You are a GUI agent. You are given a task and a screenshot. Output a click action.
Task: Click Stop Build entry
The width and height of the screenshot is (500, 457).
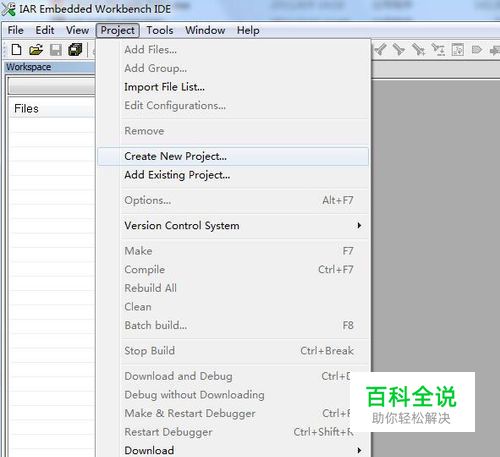tap(233, 351)
